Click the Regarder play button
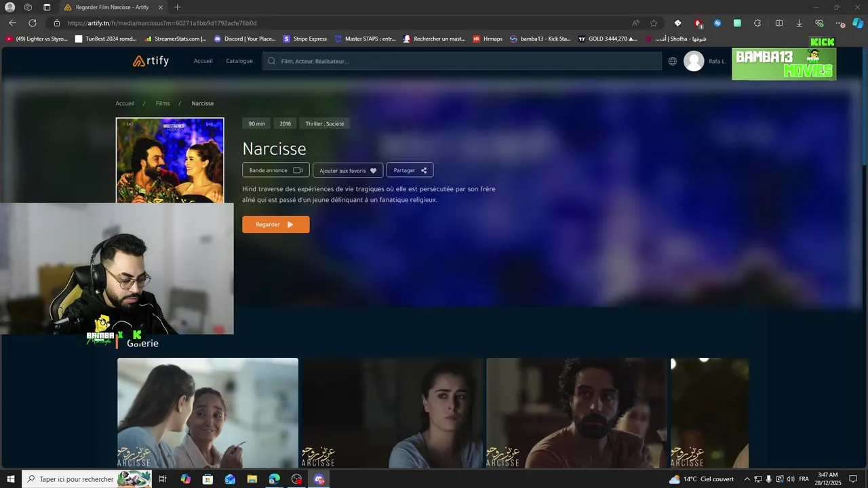This screenshot has width=868, height=488. tap(276, 224)
